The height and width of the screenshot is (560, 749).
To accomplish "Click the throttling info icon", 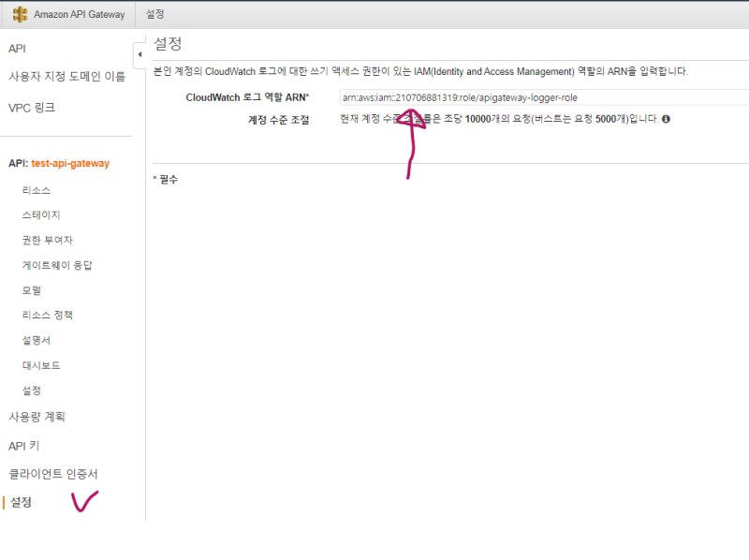I will 667,119.
